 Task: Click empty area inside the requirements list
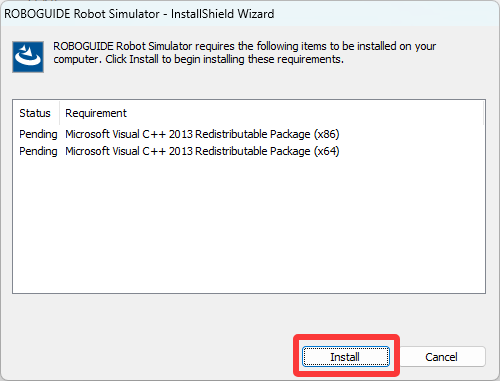[x=249, y=227]
